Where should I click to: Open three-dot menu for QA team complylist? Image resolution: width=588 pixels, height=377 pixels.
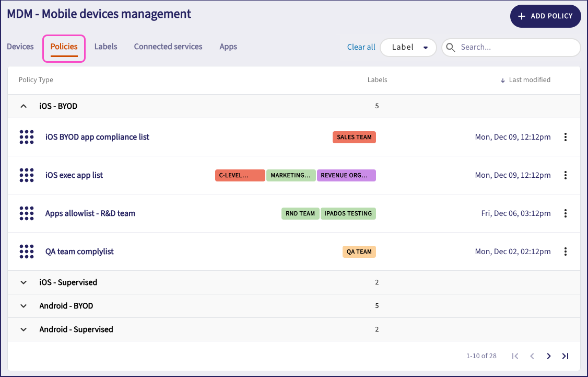[565, 252]
